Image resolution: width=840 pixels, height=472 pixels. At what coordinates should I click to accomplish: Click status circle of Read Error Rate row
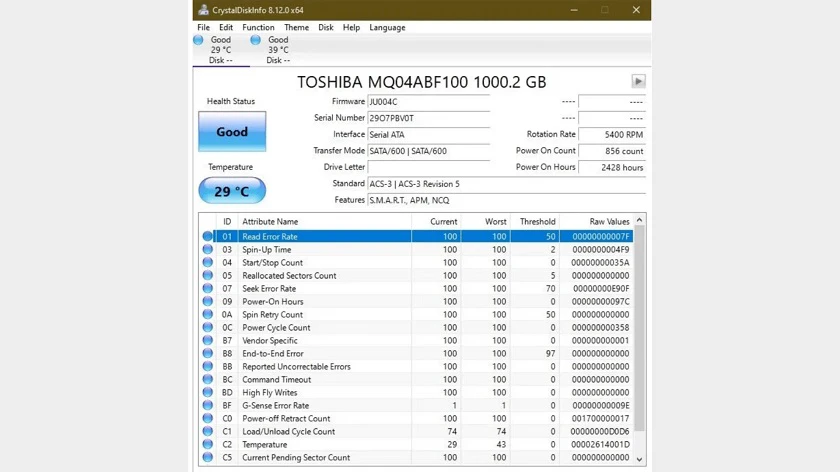207,236
